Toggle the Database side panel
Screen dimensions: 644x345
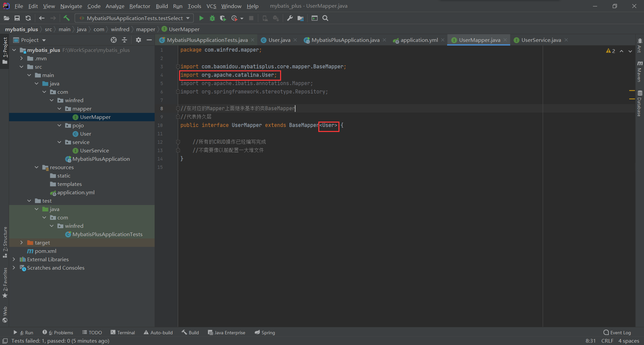640,103
